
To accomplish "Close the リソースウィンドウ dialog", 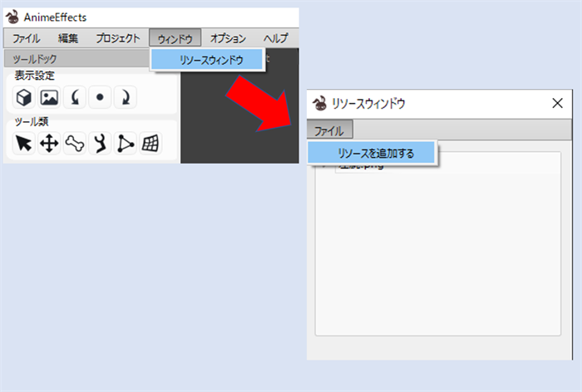I will click(558, 103).
